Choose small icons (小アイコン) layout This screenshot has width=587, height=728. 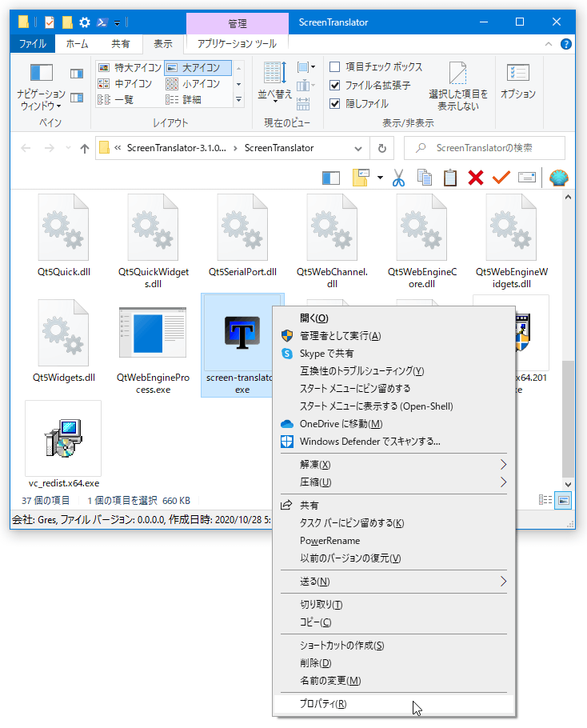(193, 83)
